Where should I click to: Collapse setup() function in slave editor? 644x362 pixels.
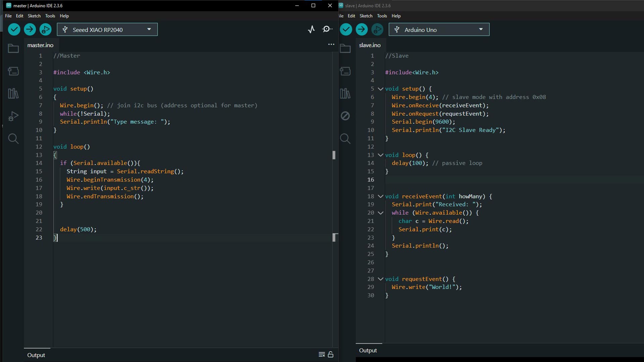tap(380, 89)
